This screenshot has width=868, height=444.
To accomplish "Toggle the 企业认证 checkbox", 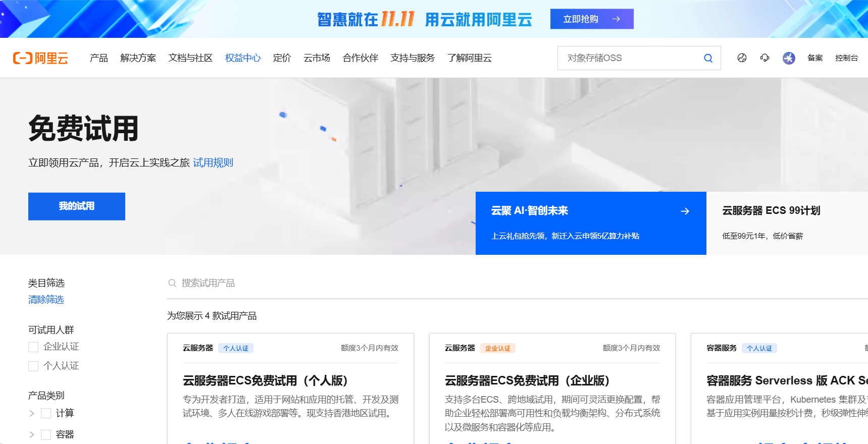I will [x=33, y=347].
